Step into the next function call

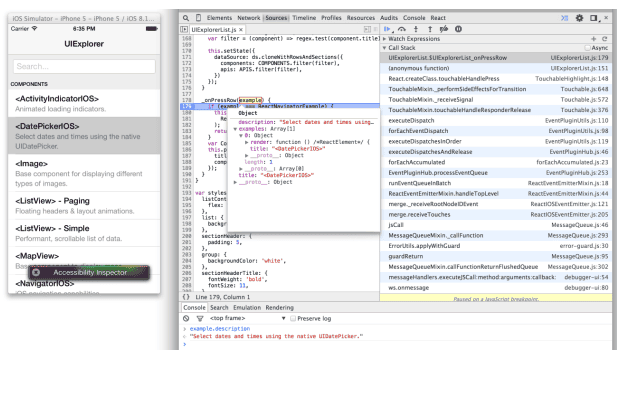[x=416, y=29]
